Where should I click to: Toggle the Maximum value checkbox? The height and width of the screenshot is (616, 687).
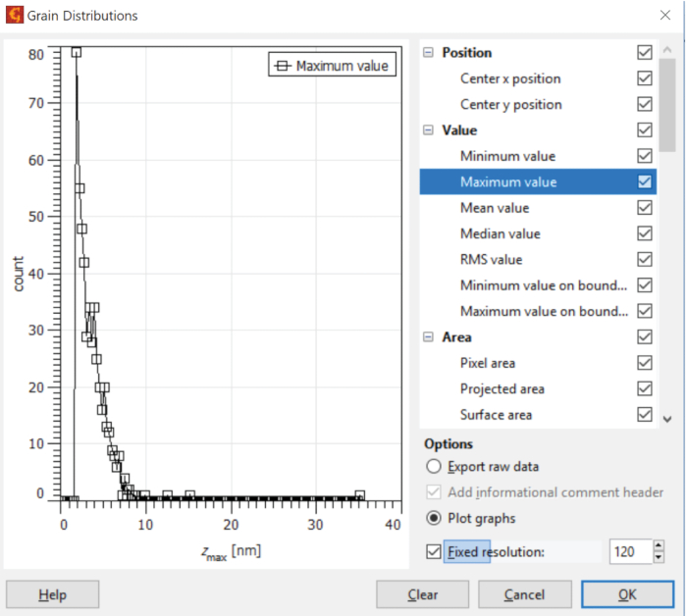(645, 181)
